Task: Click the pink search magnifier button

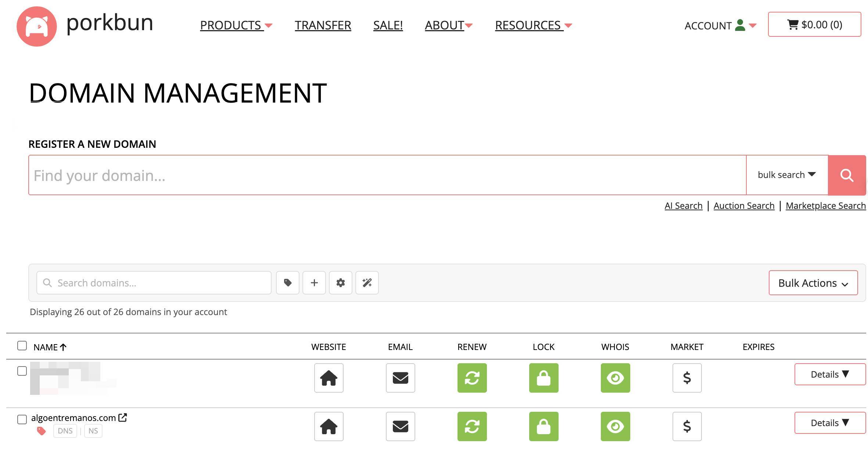Action: click(846, 175)
